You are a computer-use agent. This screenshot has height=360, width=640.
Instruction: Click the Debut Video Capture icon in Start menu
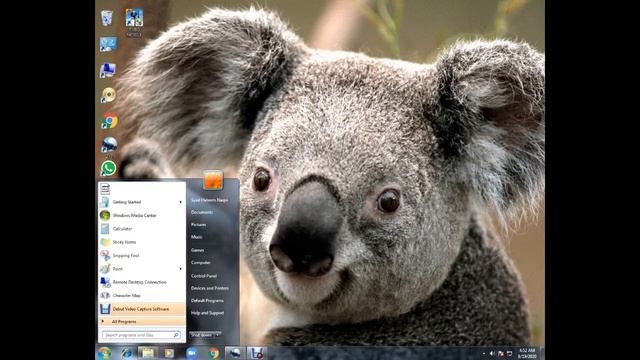click(105, 309)
